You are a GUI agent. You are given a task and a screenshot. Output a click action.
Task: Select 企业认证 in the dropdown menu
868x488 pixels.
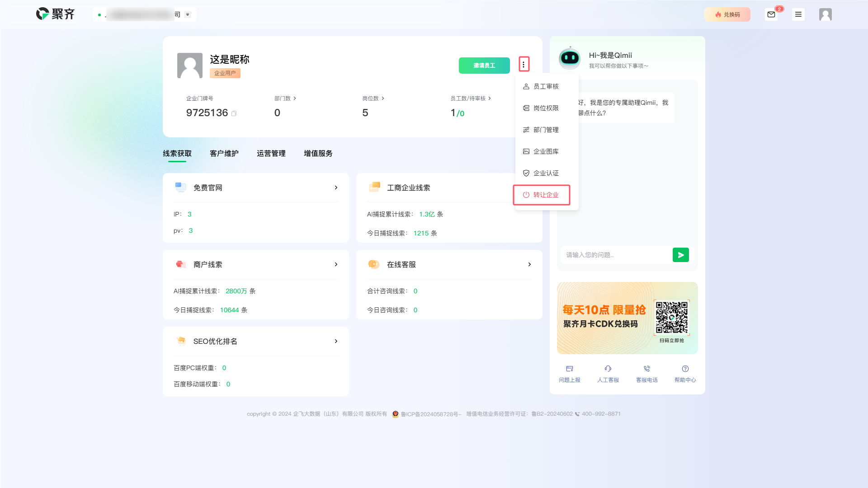(x=547, y=173)
